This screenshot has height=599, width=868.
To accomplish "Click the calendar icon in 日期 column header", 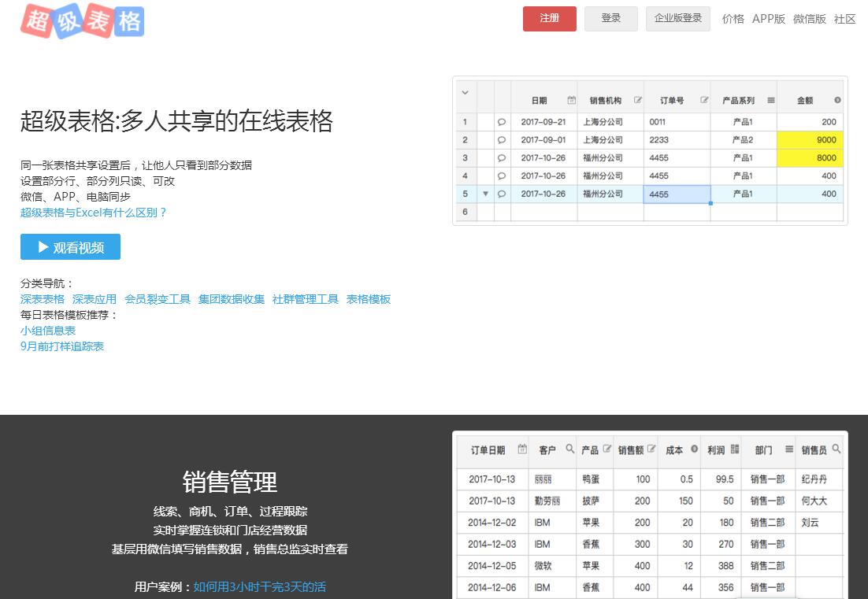I will (572, 100).
